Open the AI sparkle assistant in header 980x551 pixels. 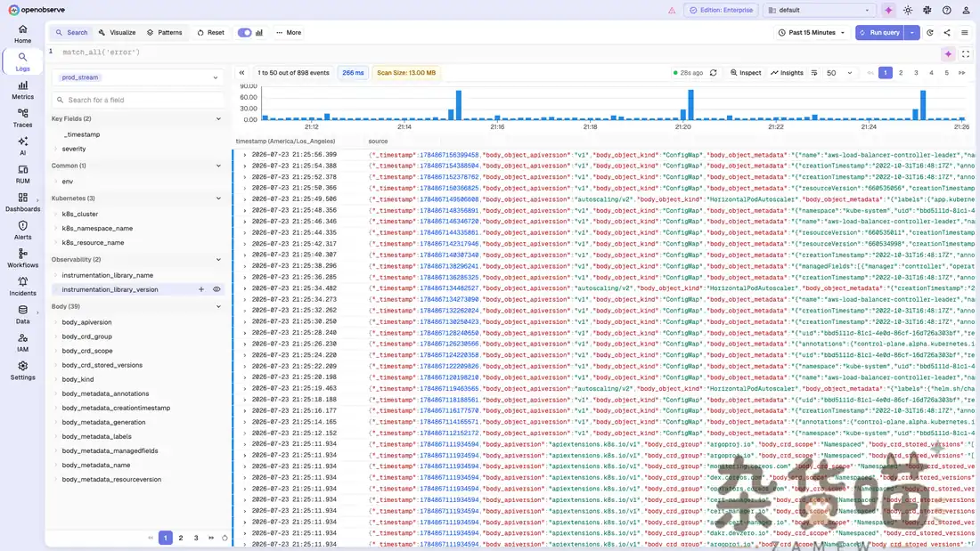coord(888,10)
